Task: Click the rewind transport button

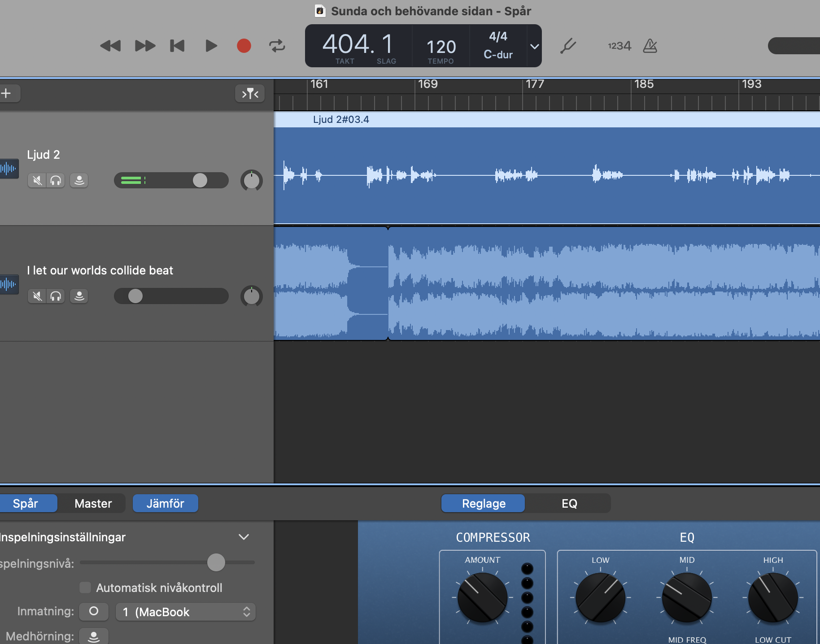Action: (x=110, y=46)
